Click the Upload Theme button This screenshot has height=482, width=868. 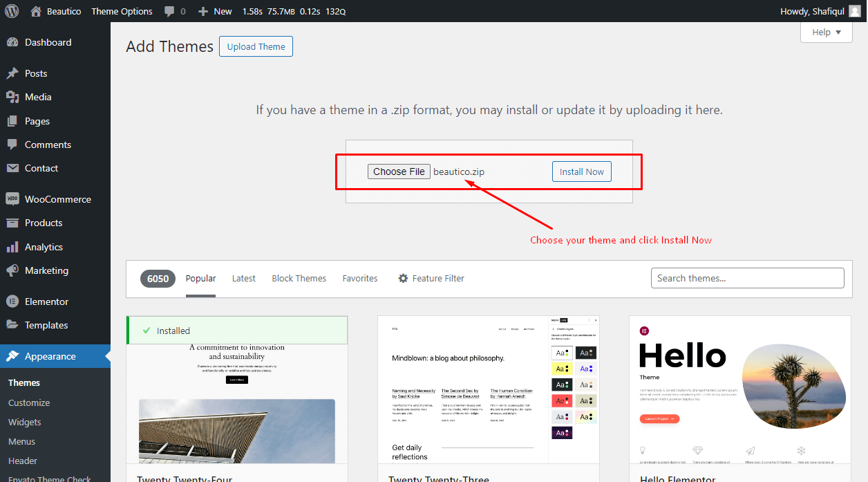(x=256, y=46)
